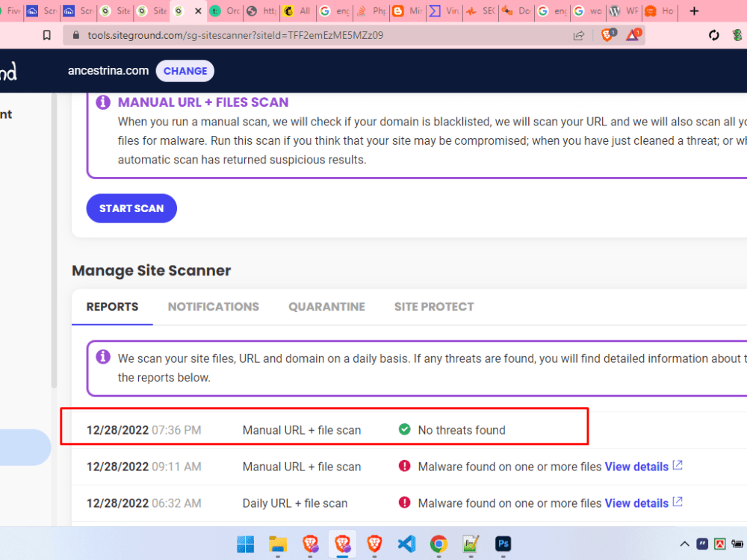747x560 pixels.
Task: Click the share icon in address bar
Action: click(579, 36)
